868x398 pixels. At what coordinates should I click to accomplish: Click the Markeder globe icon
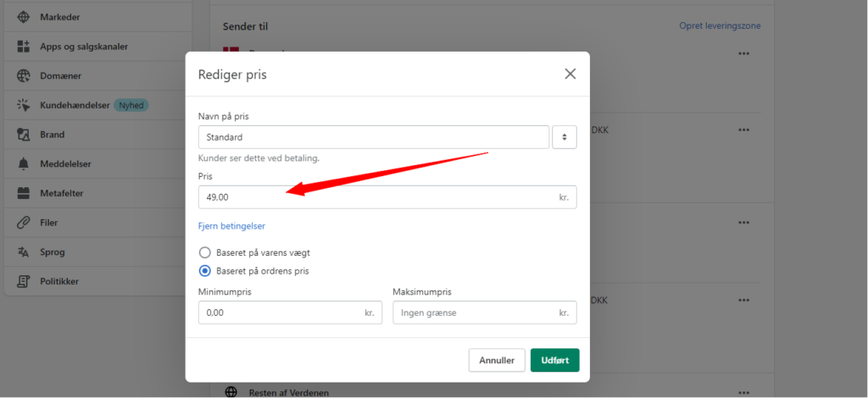23,17
